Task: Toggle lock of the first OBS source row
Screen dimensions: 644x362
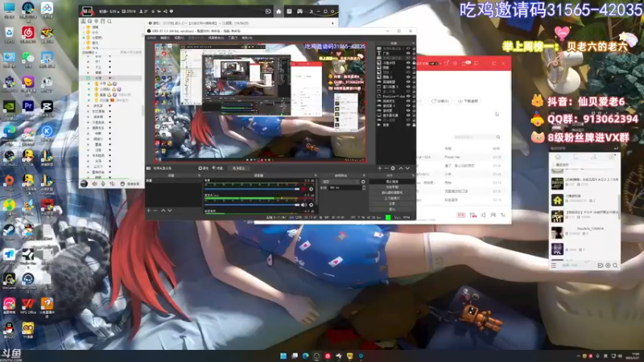Action: [414, 48]
